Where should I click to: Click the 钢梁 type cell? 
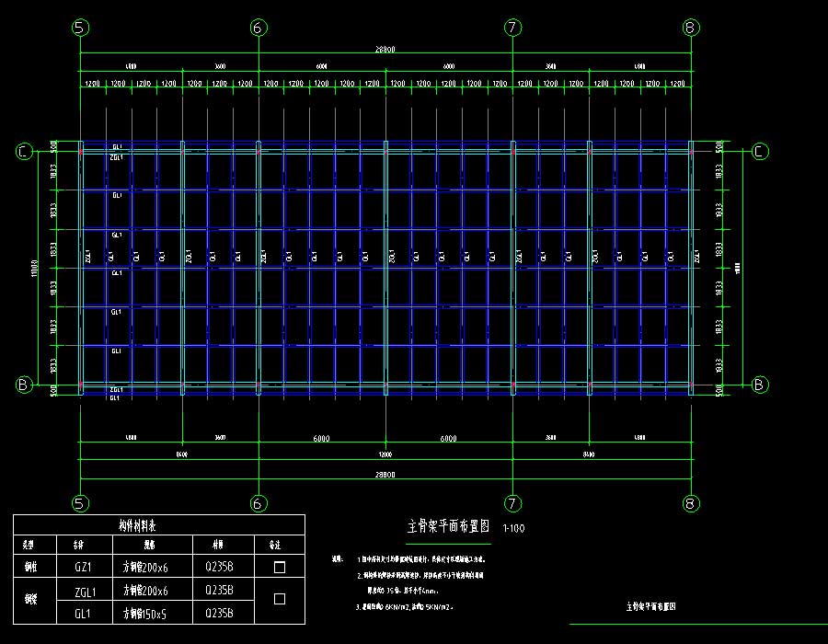[30, 599]
